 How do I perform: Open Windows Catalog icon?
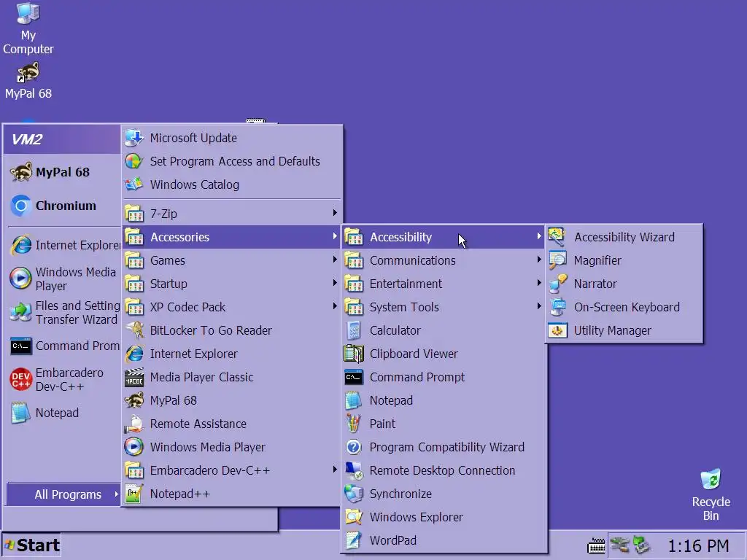(134, 184)
